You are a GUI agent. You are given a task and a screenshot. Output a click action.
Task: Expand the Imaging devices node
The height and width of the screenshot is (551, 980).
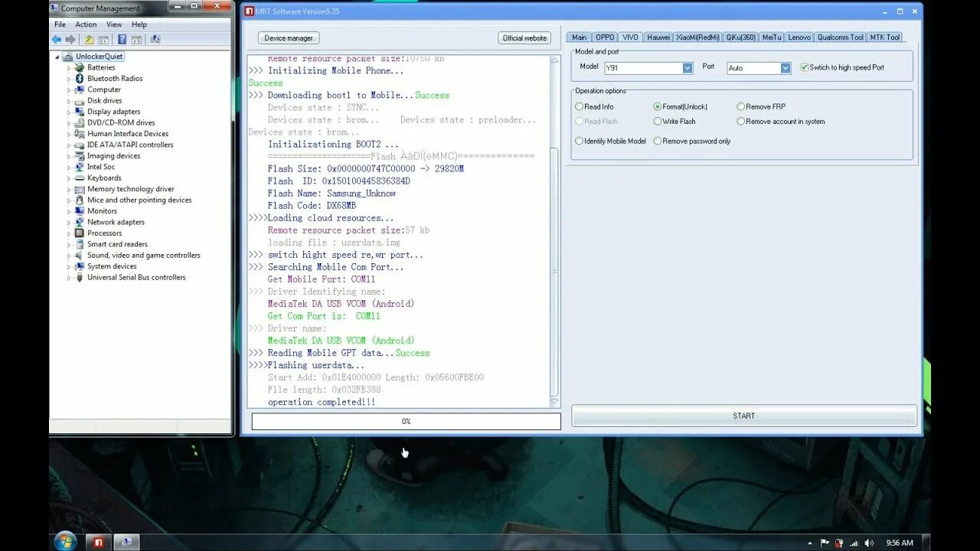pyautogui.click(x=69, y=156)
